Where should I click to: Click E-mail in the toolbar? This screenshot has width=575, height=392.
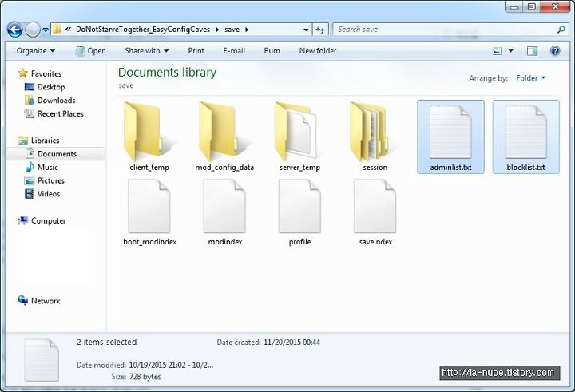[234, 51]
